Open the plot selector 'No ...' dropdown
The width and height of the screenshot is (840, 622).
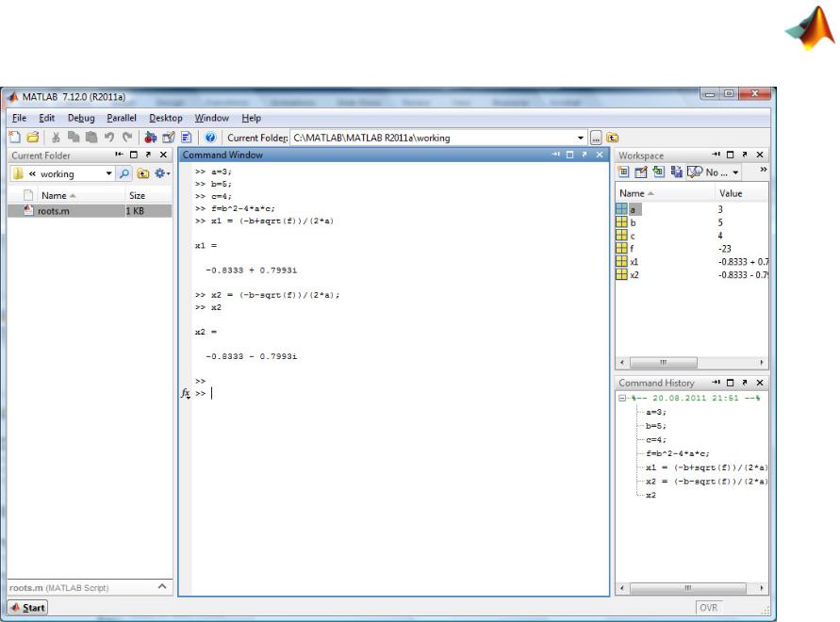pos(714,172)
